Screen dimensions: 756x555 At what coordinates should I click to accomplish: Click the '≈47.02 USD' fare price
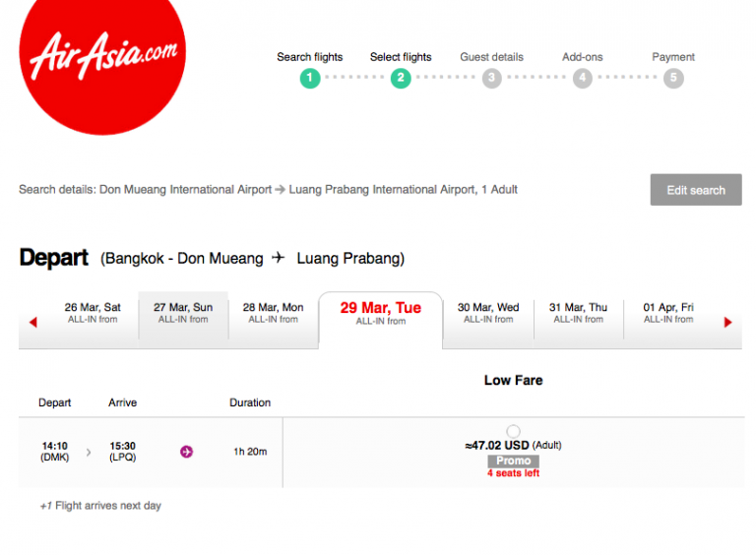coord(496,445)
